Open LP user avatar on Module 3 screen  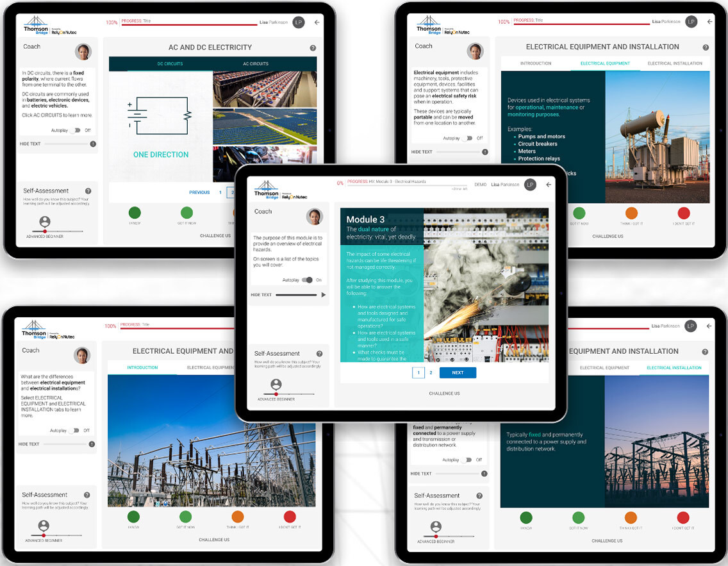530,185
